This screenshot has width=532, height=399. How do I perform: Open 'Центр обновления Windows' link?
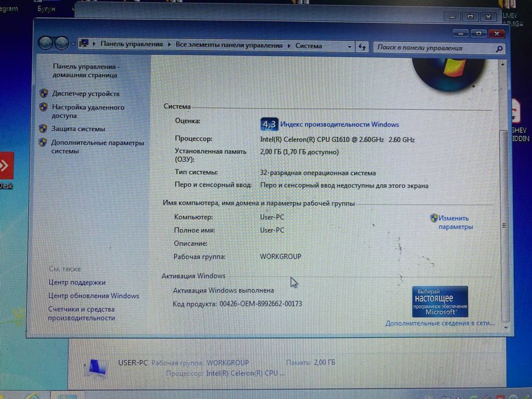coord(94,295)
